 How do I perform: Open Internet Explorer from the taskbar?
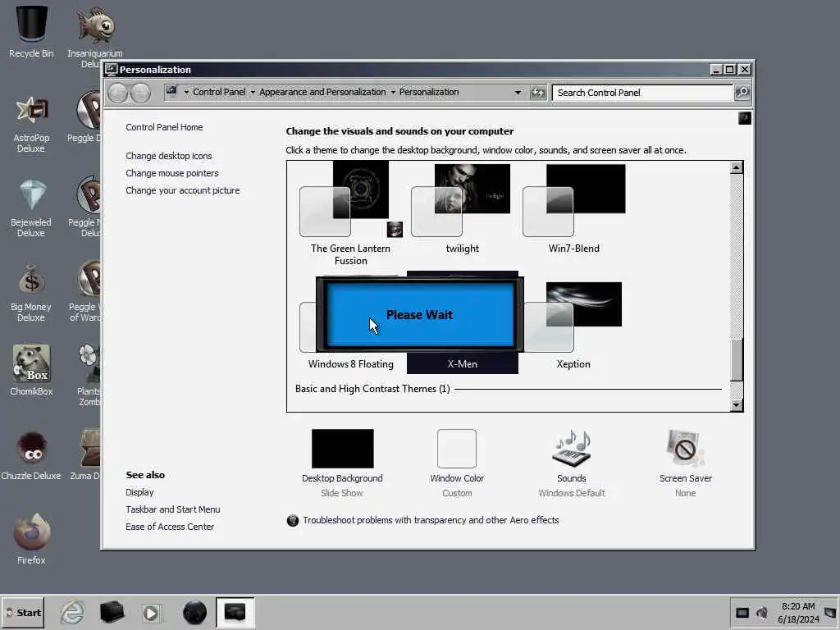72,612
